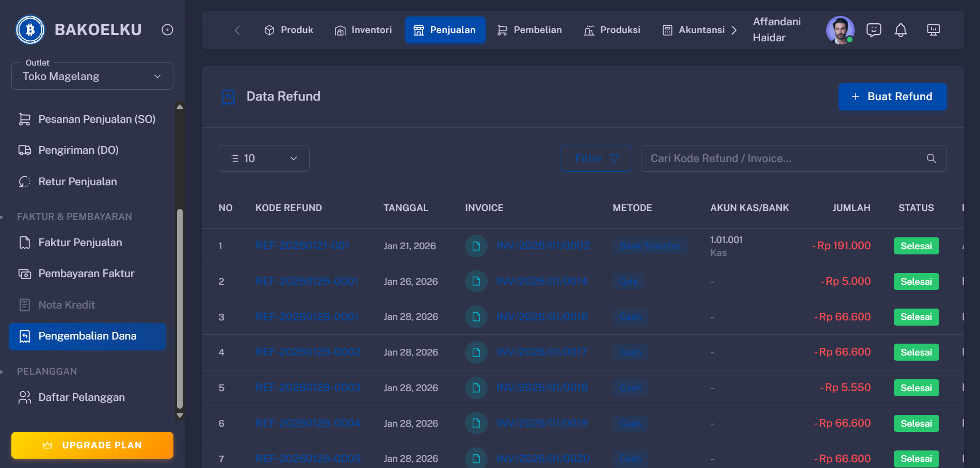Click the UPGRADE PLAN button
The width and height of the screenshot is (980, 468).
point(92,445)
